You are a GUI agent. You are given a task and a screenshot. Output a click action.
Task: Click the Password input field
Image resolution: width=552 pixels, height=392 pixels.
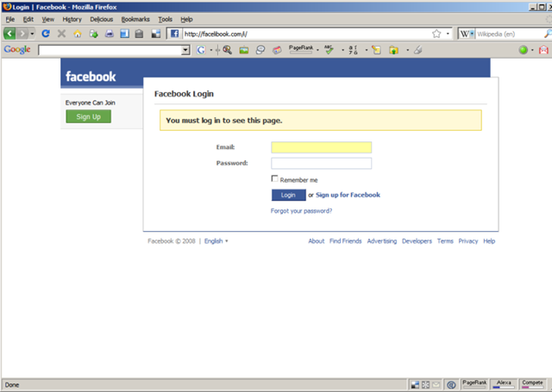pyautogui.click(x=321, y=164)
